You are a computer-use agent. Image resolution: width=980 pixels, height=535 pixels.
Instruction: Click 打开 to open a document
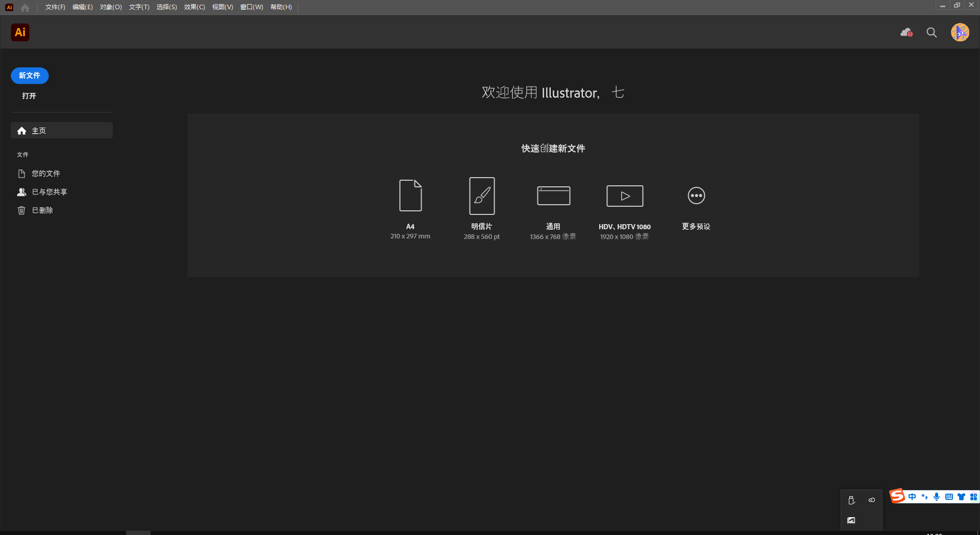pyautogui.click(x=28, y=95)
